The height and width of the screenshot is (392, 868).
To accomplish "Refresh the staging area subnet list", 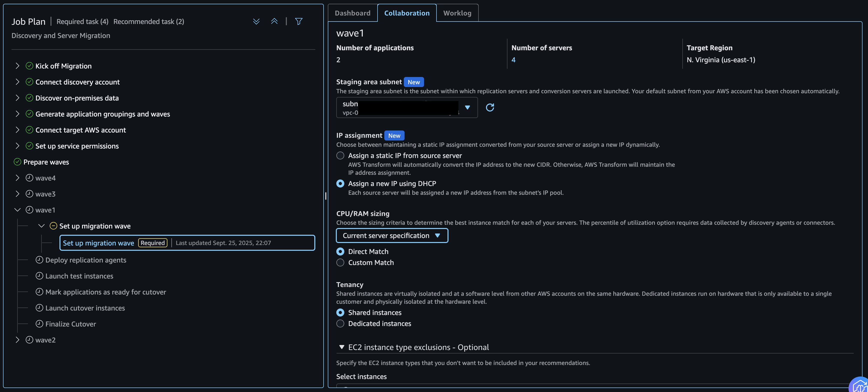I will tap(490, 107).
